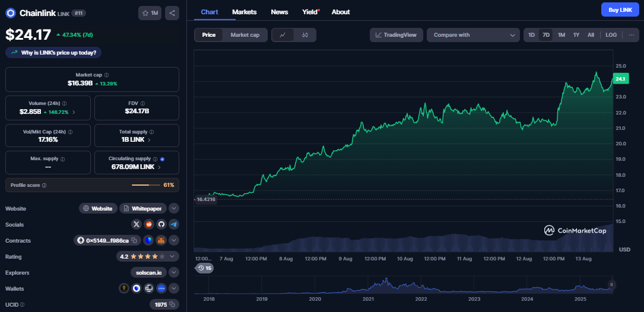The height and width of the screenshot is (312, 644).
Task: Open the chart more-options ellipsis button
Action: [x=632, y=35]
